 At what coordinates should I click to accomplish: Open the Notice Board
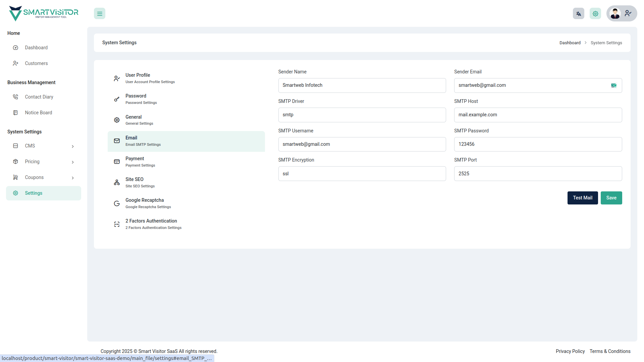(38, 113)
